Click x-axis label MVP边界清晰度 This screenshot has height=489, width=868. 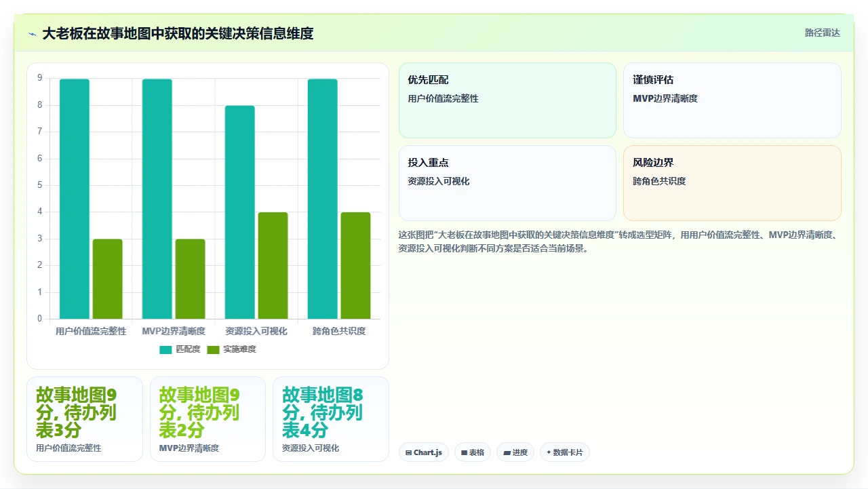174,331
